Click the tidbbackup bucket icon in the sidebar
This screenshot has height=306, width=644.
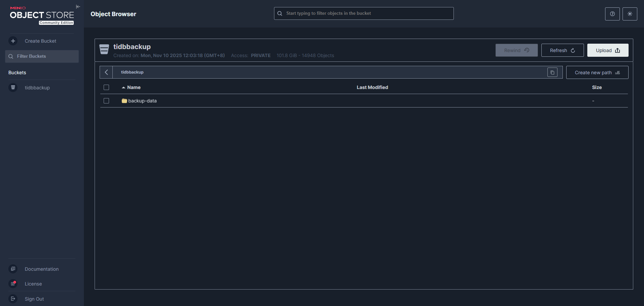pyautogui.click(x=13, y=88)
